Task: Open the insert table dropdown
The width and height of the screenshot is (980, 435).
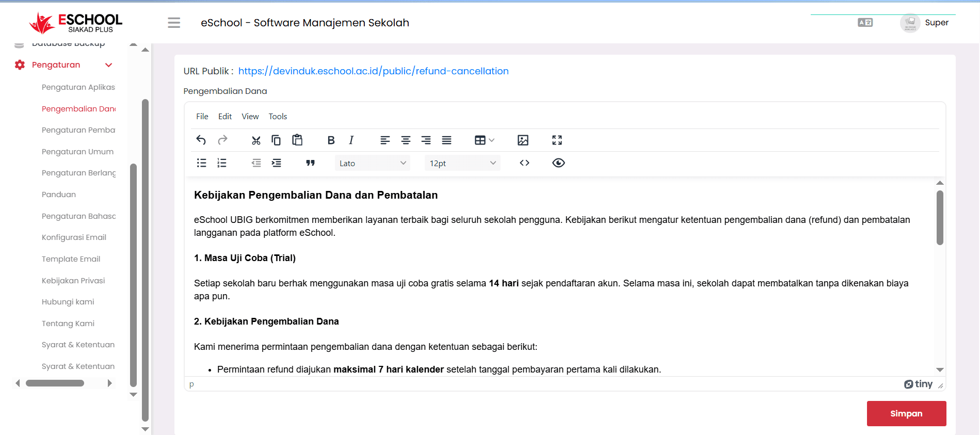Action: click(x=484, y=140)
